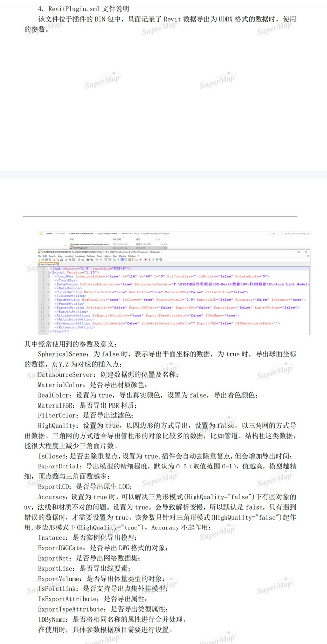Click the "ExportLOD:" parameter description line
The image size is (327, 644).
point(84,487)
